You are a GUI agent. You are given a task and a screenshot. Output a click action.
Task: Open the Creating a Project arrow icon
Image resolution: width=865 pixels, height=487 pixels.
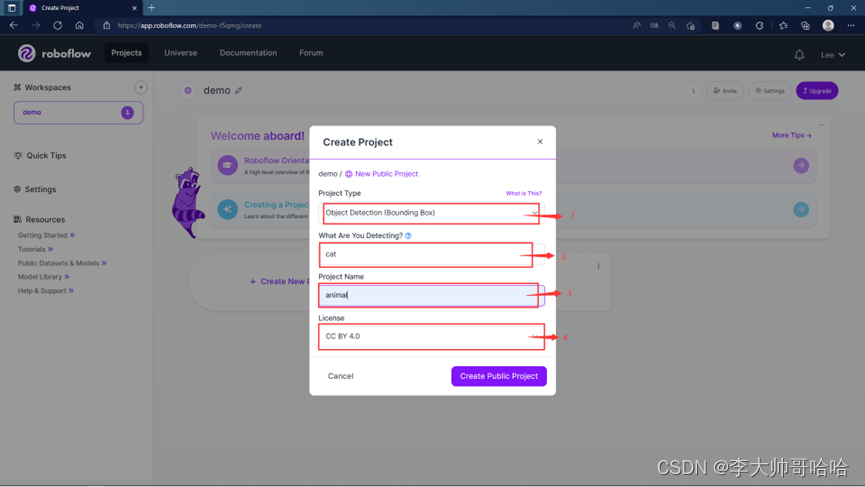801,210
